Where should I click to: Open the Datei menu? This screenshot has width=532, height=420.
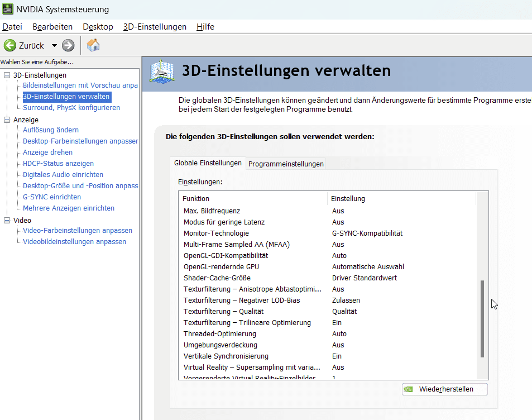pyautogui.click(x=12, y=26)
